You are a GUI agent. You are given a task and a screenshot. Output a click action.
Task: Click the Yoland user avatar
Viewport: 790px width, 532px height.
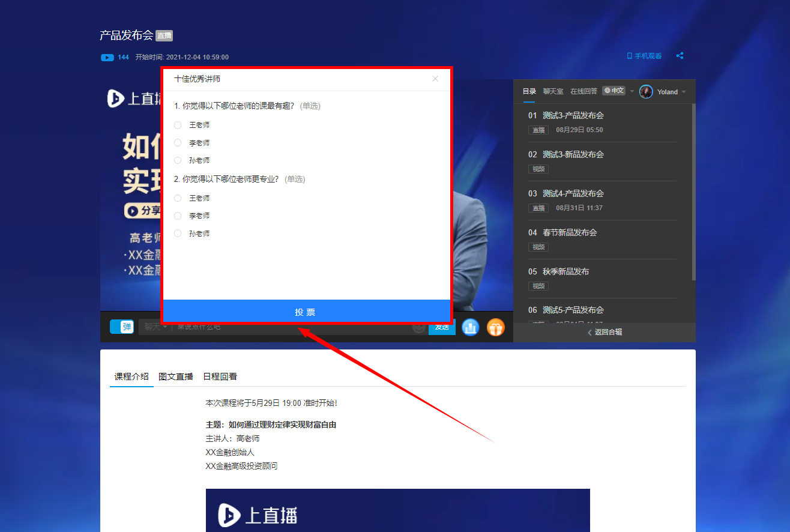click(646, 91)
